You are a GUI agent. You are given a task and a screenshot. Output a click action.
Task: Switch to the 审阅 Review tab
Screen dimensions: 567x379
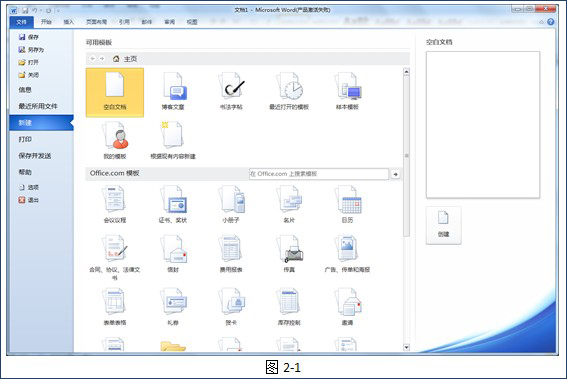[x=169, y=22]
